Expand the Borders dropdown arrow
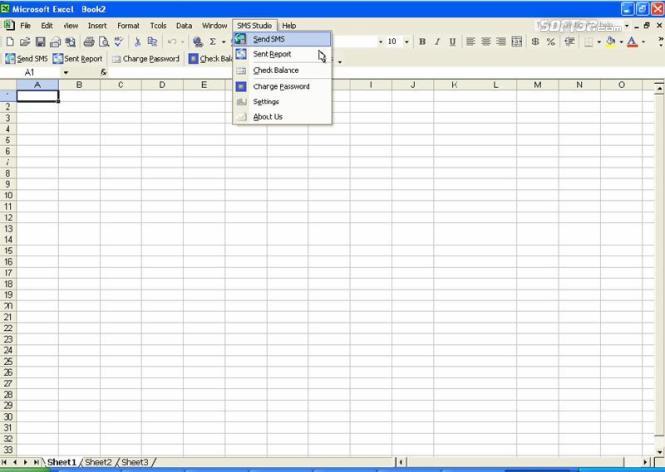 point(599,42)
